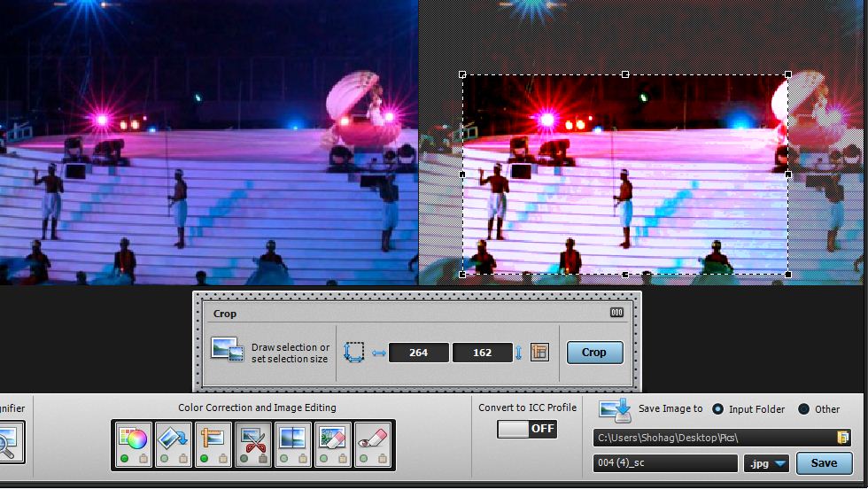The image size is (868, 489).
Task: Click the Save button
Action: (824, 463)
